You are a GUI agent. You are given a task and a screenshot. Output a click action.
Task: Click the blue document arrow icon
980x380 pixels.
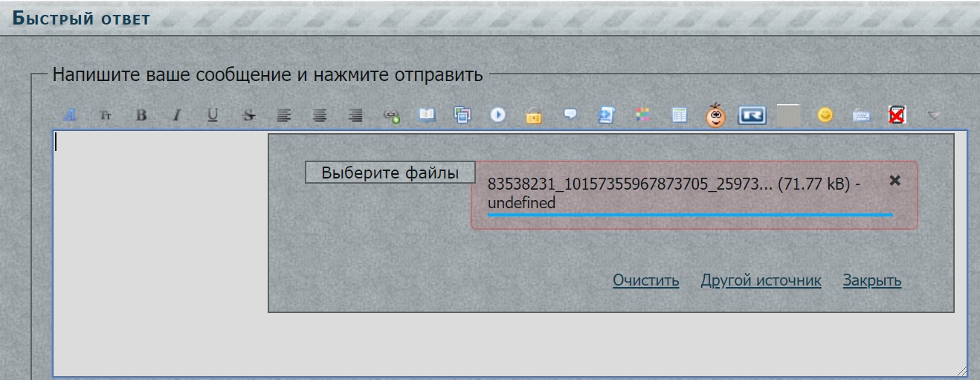coord(607,115)
